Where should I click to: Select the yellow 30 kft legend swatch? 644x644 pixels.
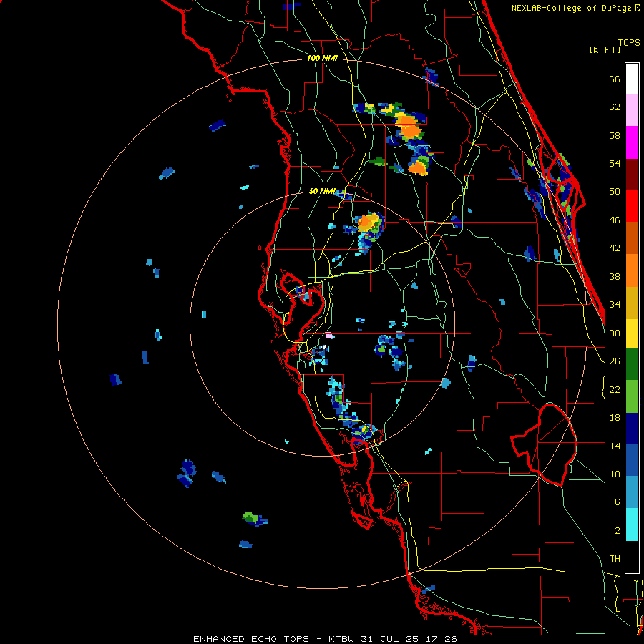point(632,333)
